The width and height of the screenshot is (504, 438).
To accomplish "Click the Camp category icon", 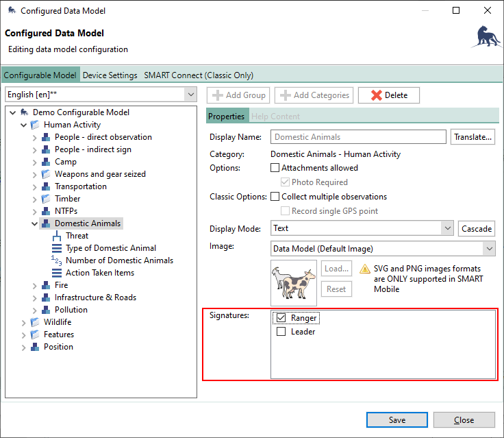I will click(x=46, y=162).
